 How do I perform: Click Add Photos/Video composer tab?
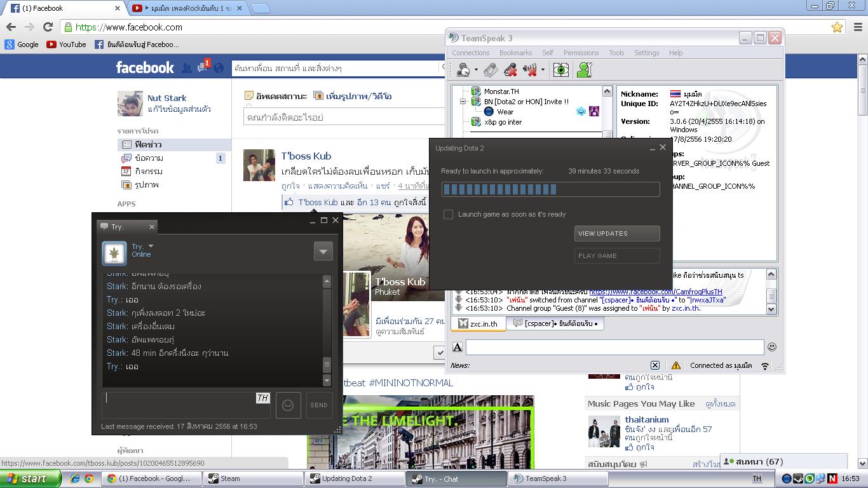(x=353, y=96)
